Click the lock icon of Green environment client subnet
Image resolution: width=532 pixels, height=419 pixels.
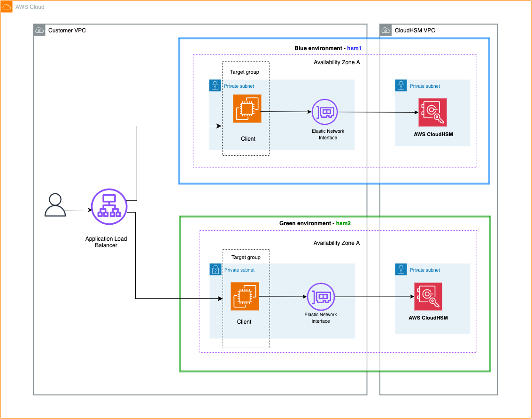215,269
